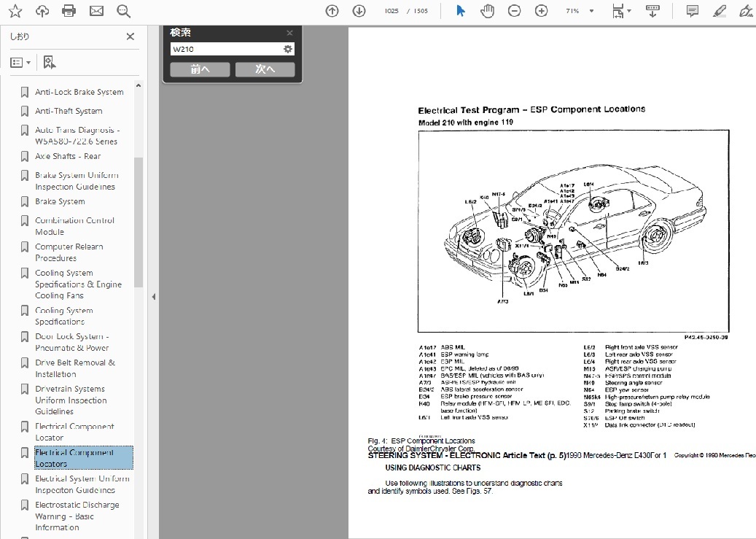This screenshot has width=756, height=539.
Task: Click the star bookmark icon in toolbar
Action: coord(15,11)
